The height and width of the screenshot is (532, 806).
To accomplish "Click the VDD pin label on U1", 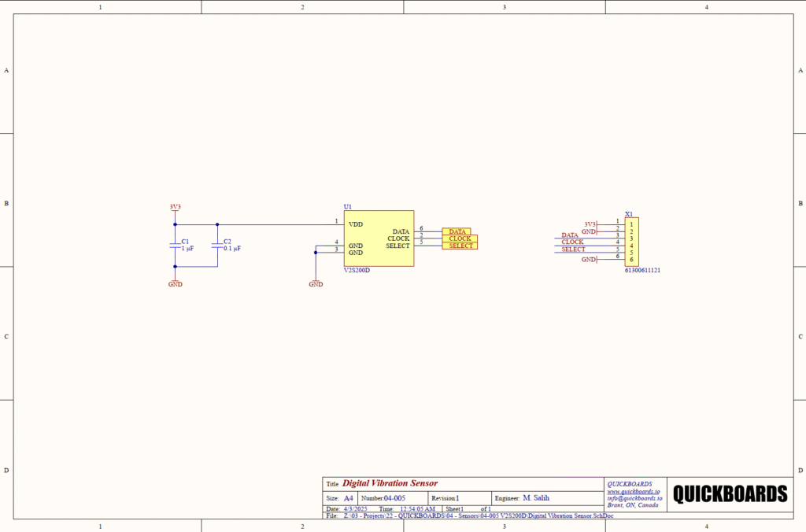I will coord(356,224).
